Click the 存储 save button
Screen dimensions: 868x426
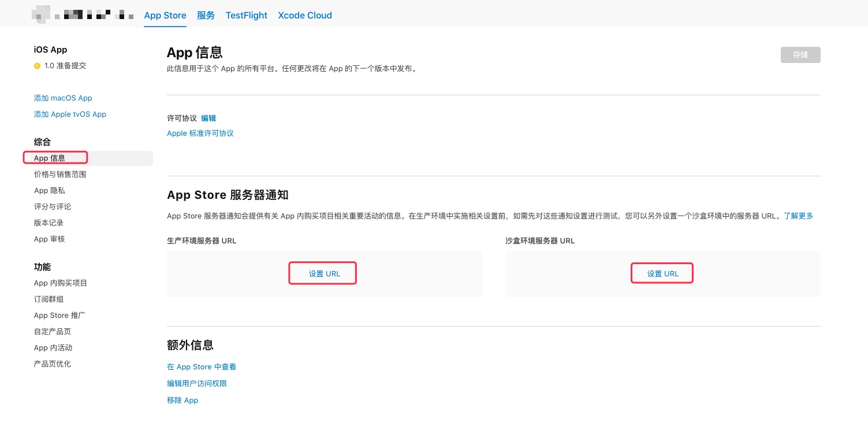(800, 55)
